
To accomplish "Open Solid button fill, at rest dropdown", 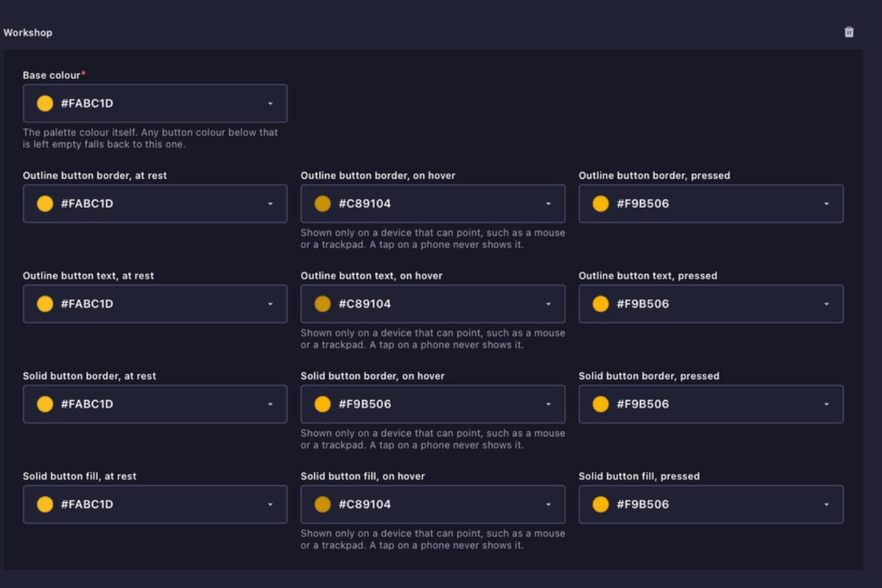I will (x=155, y=504).
